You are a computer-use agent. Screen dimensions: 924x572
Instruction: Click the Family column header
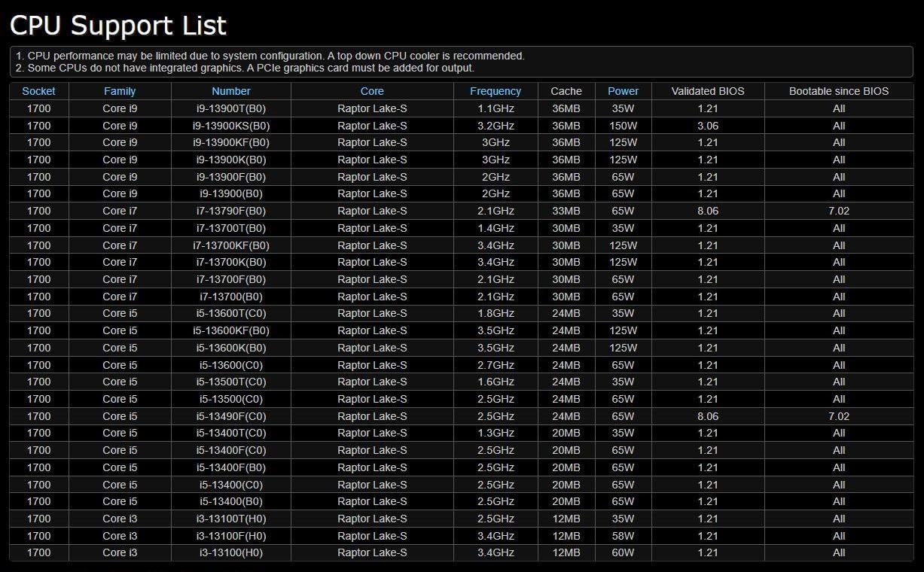click(x=120, y=91)
